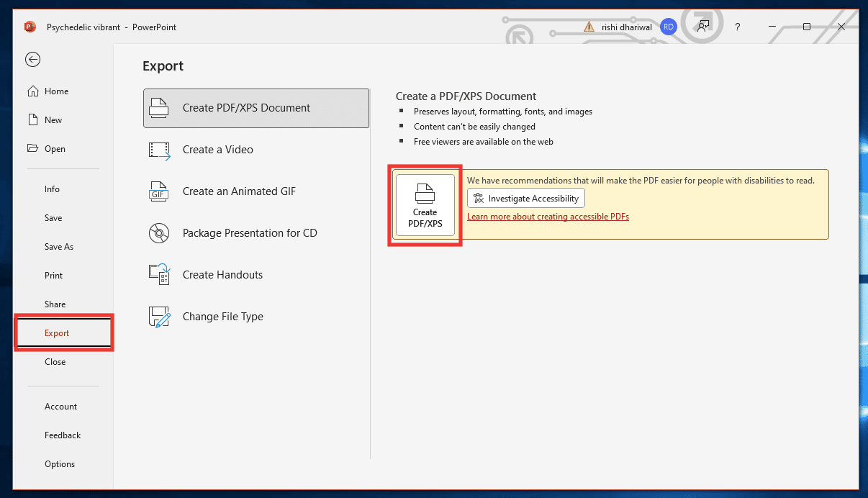Open the Save As page
The height and width of the screenshot is (498, 868).
pos(58,246)
